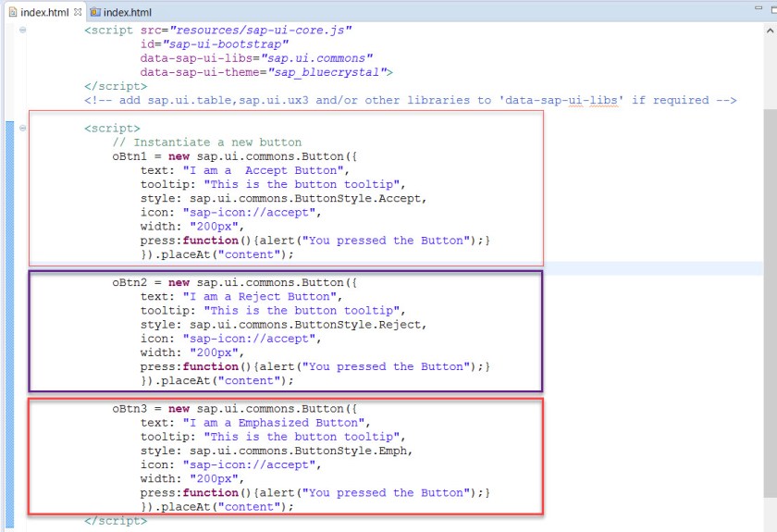Click the web icon on the second index.html tab
The image size is (777, 532).
tap(95, 12)
